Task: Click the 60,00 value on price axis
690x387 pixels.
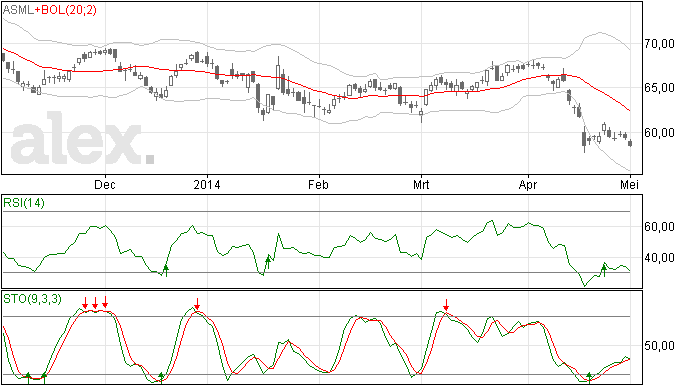Action: tap(659, 133)
